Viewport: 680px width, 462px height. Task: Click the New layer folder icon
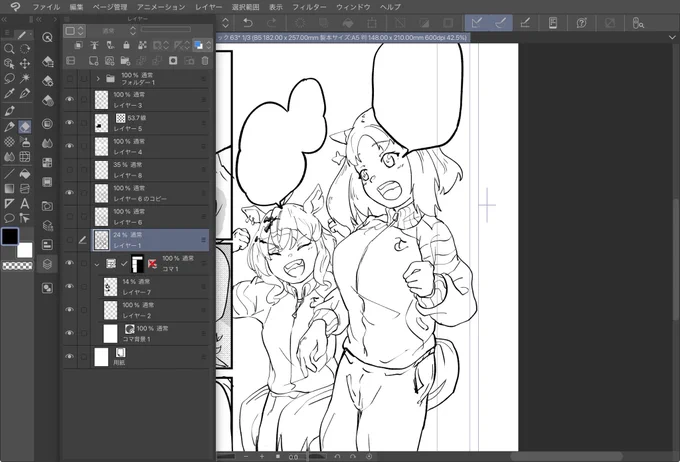pos(125,61)
